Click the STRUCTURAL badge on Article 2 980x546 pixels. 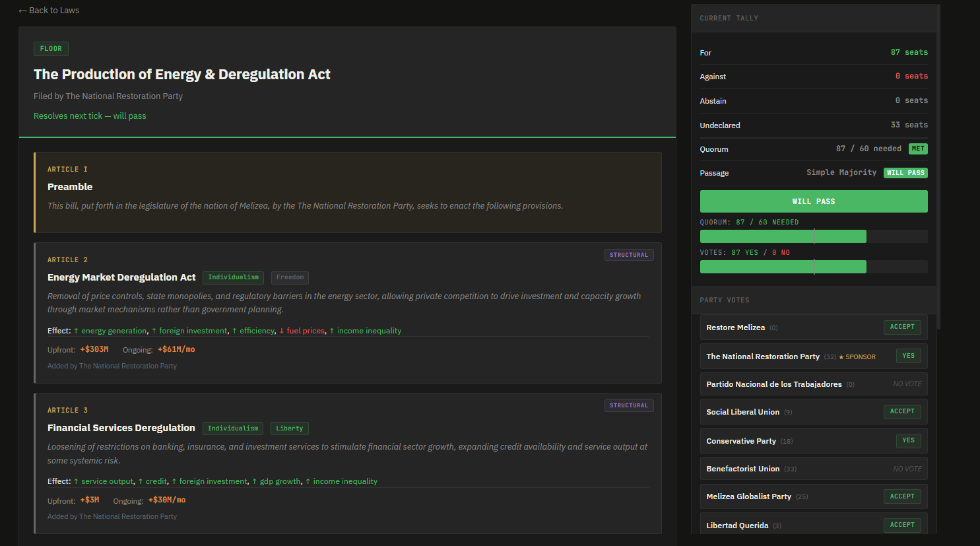pos(628,255)
